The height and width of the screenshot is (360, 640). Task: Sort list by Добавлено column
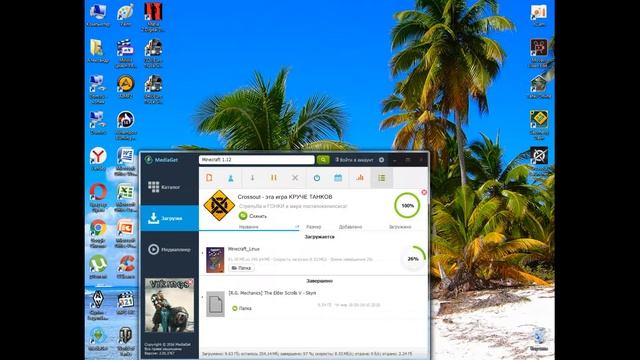[x=350, y=227]
